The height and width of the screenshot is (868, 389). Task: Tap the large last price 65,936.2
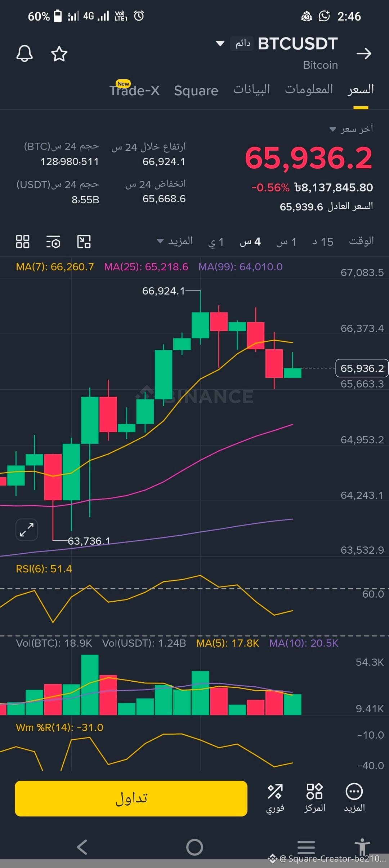tap(309, 158)
